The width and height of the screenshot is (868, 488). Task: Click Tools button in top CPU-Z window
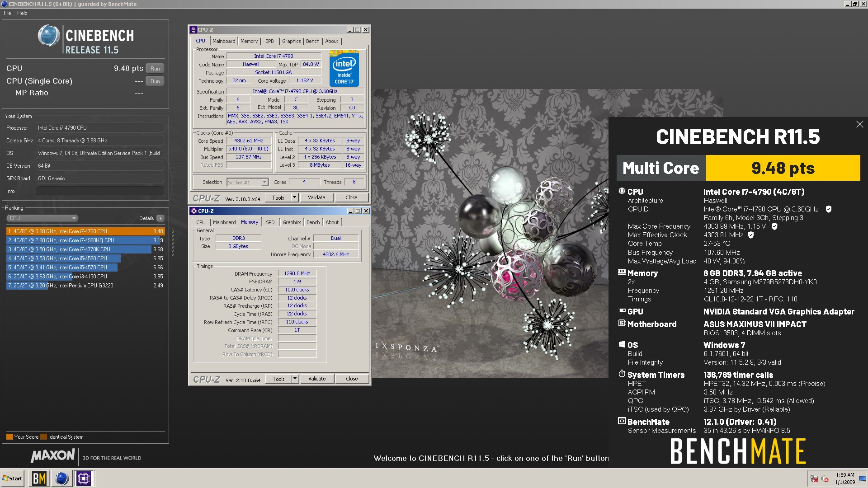pos(278,197)
